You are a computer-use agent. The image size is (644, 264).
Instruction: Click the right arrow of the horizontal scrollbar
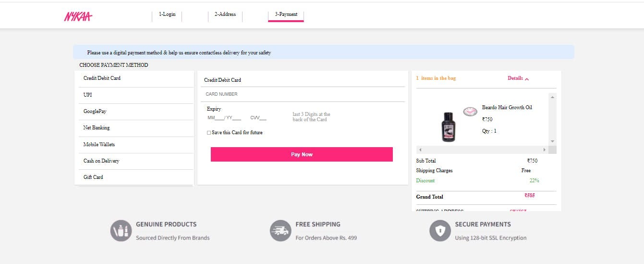click(x=545, y=150)
